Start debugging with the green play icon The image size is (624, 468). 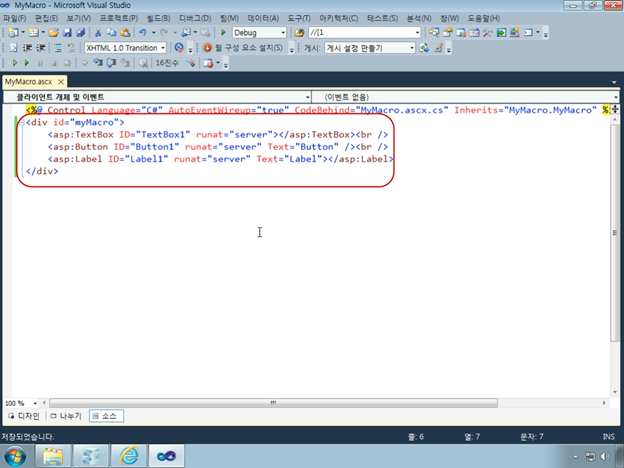coord(223,32)
